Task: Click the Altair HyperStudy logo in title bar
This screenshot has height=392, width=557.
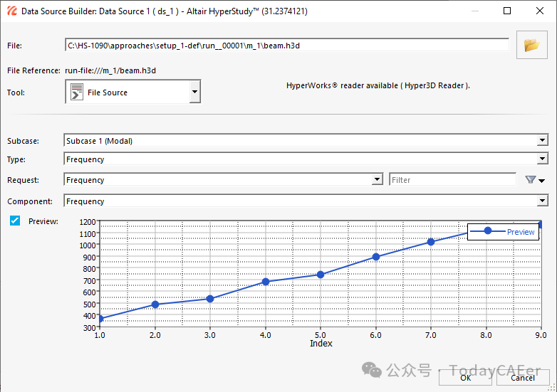Action: (11, 11)
